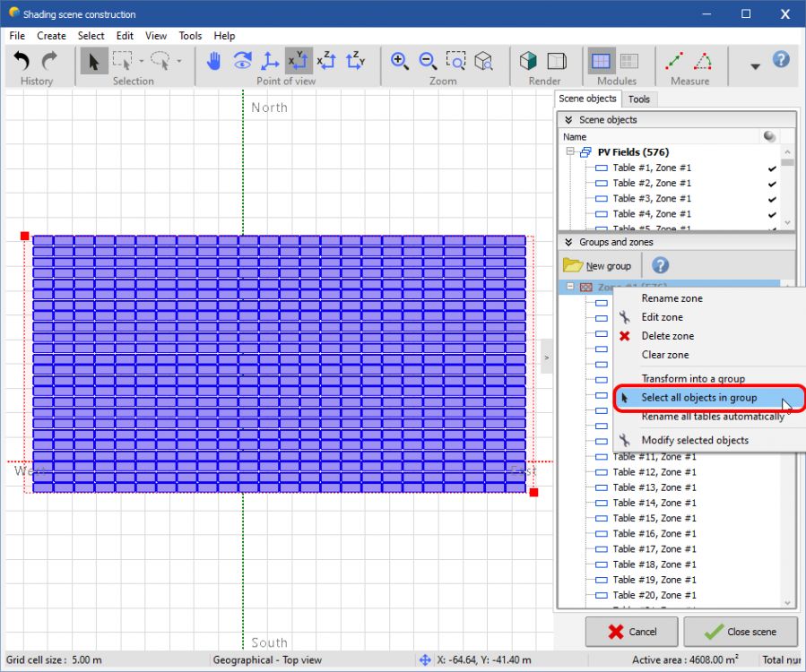
Task: Open the blue help icon in toolbar
Action: (x=781, y=60)
